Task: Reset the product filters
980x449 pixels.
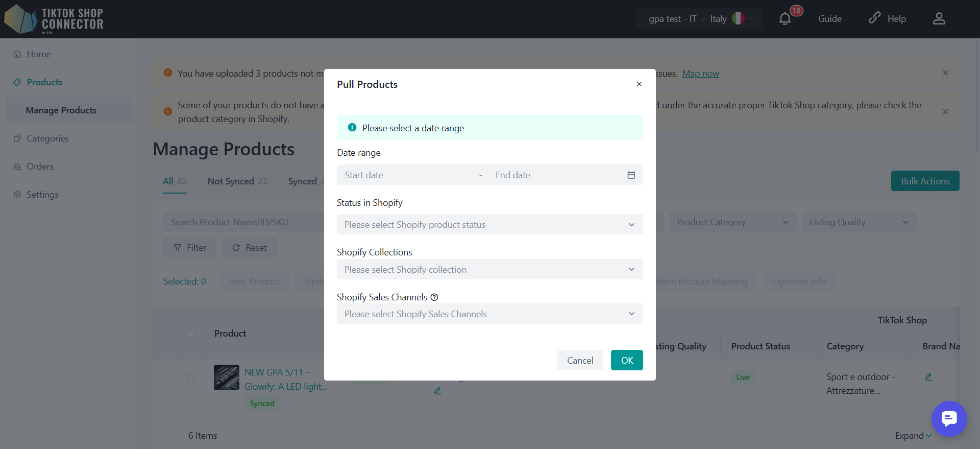Action: (249, 248)
